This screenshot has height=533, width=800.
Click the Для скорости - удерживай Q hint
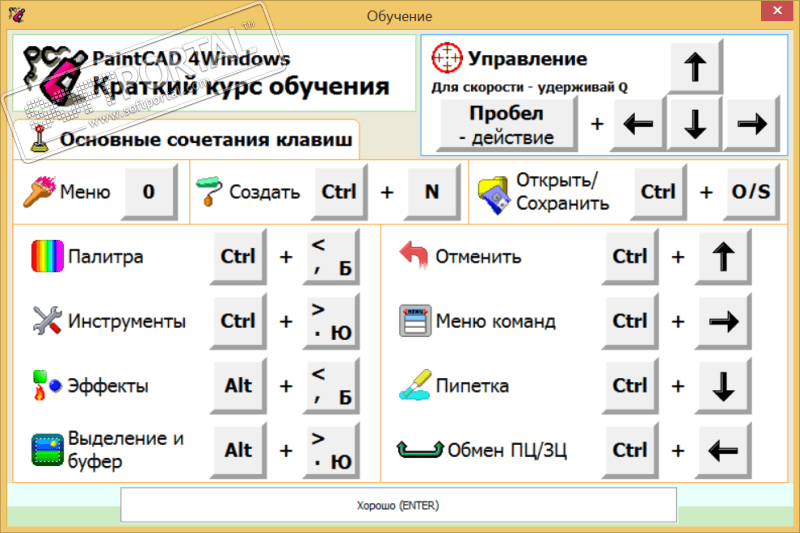[529, 88]
